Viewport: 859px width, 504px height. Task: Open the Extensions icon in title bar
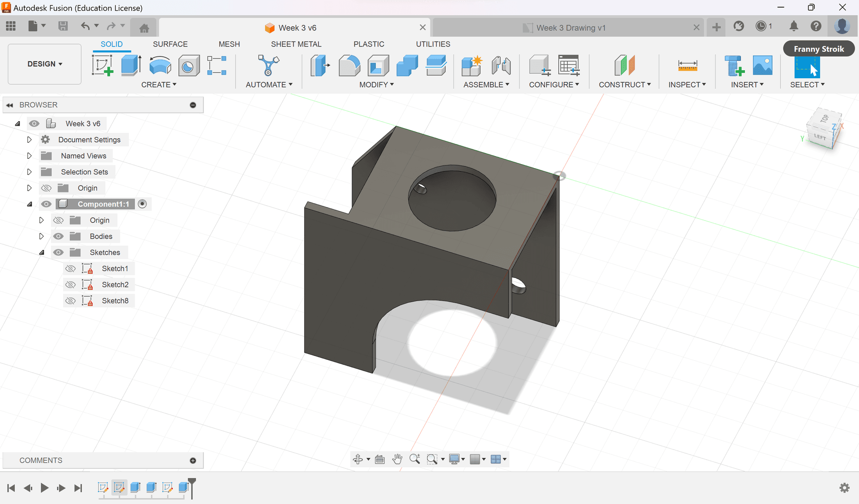click(739, 26)
